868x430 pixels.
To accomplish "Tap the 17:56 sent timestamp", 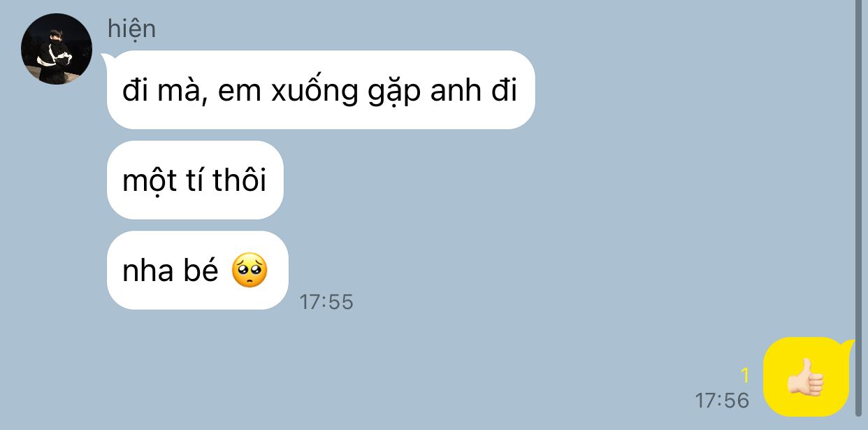I will (722, 401).
